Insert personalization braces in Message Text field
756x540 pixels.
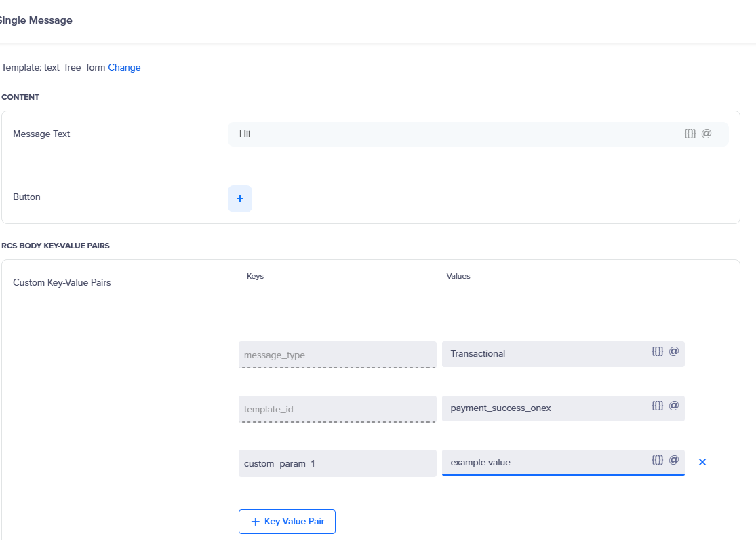690,134
